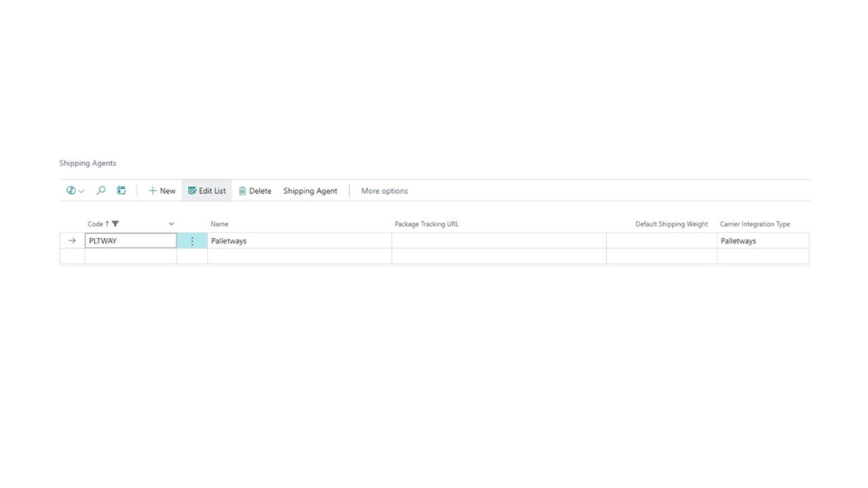Click the Name column header
Screen dimensions: 868x488
(219, 224)
